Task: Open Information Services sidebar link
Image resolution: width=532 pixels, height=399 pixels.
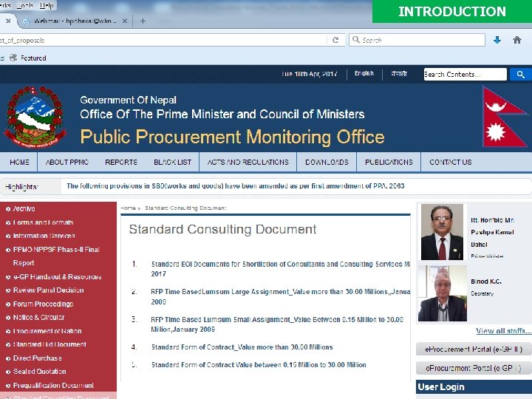Action: pyautogui.click(x=44, y=236)
